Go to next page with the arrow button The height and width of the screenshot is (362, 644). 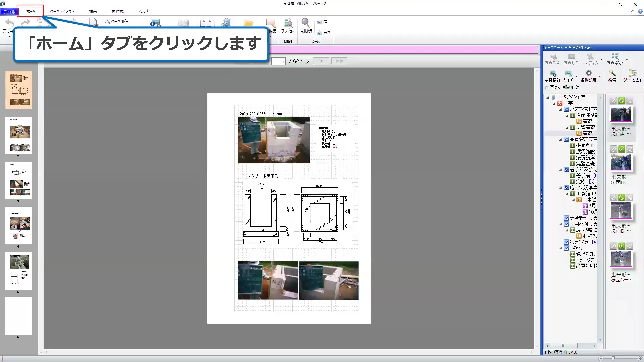321,61
